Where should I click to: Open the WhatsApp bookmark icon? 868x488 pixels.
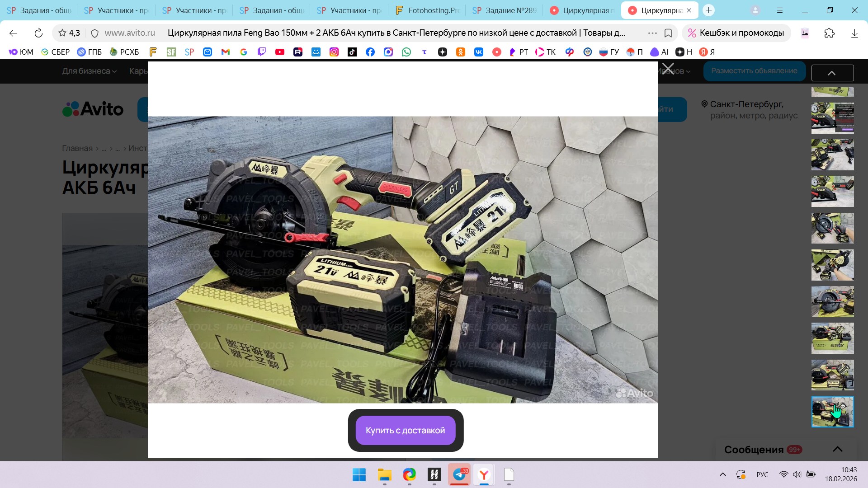click(x=406, y=52)
